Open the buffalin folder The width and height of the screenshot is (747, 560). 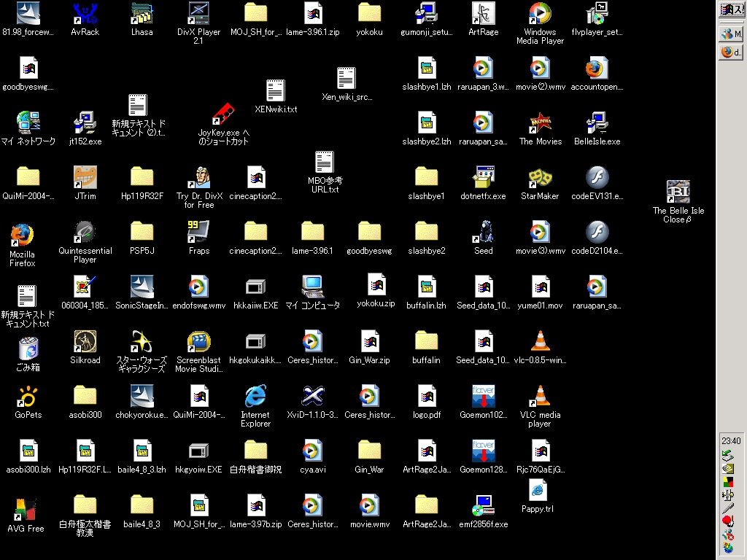coord(426,348)
